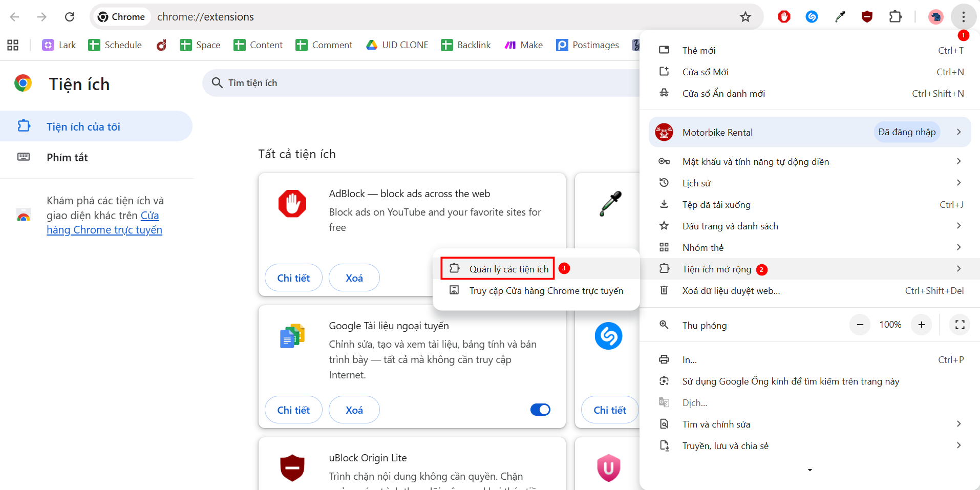Click the Shazam extension icon
Screen dimensions: 980x490
[812, 17]
